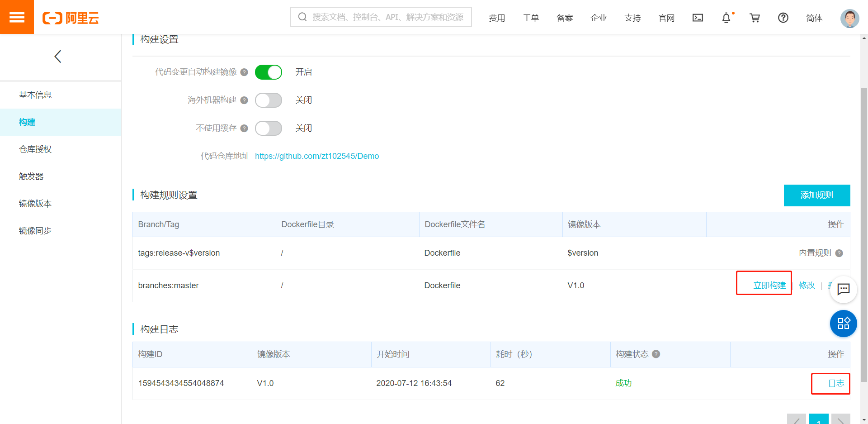Open the chat feedback floating button
Image resolution: width=868 pixels, height=424 pixels.
pos(844,289)
